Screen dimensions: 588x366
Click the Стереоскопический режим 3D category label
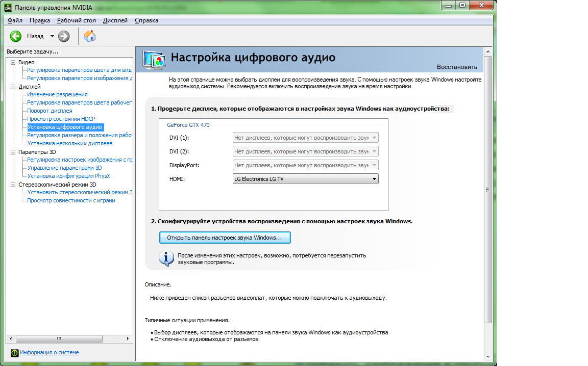pos(57,185)
